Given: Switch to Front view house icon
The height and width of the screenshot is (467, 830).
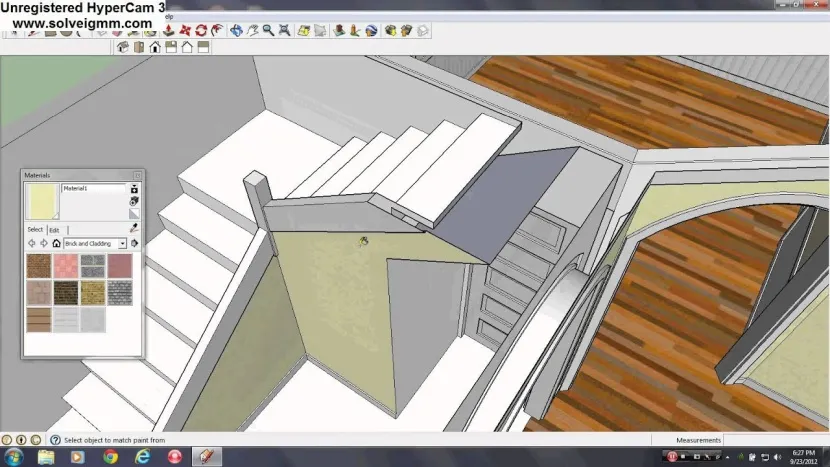Looking at the screenshot, I should point(155,47).
